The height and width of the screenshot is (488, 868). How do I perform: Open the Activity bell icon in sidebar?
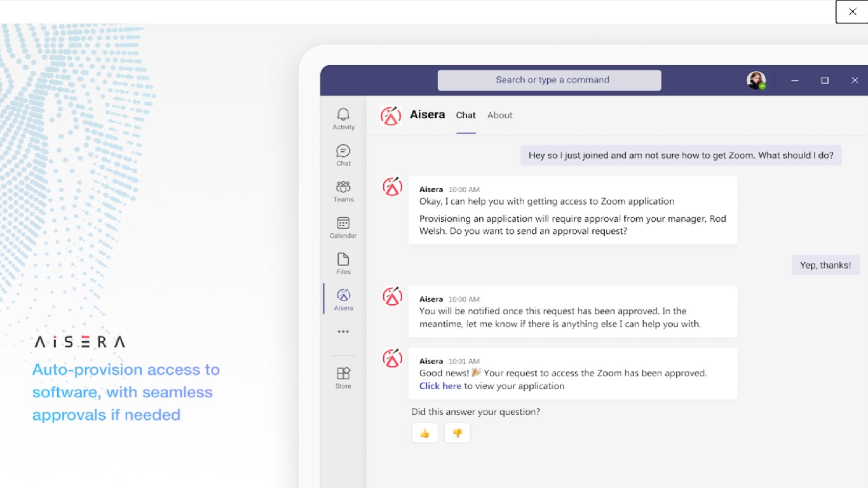[x=343, y=119]
